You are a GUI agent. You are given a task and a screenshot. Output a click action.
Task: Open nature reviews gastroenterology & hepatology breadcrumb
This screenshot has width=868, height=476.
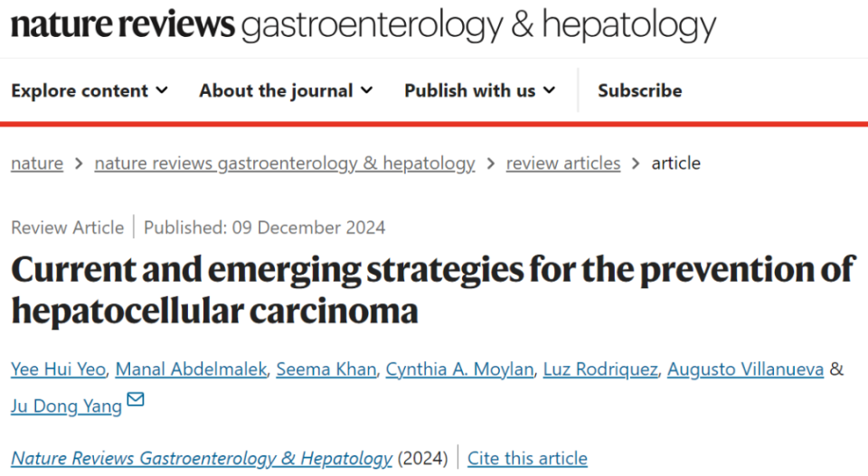(284, 163)
